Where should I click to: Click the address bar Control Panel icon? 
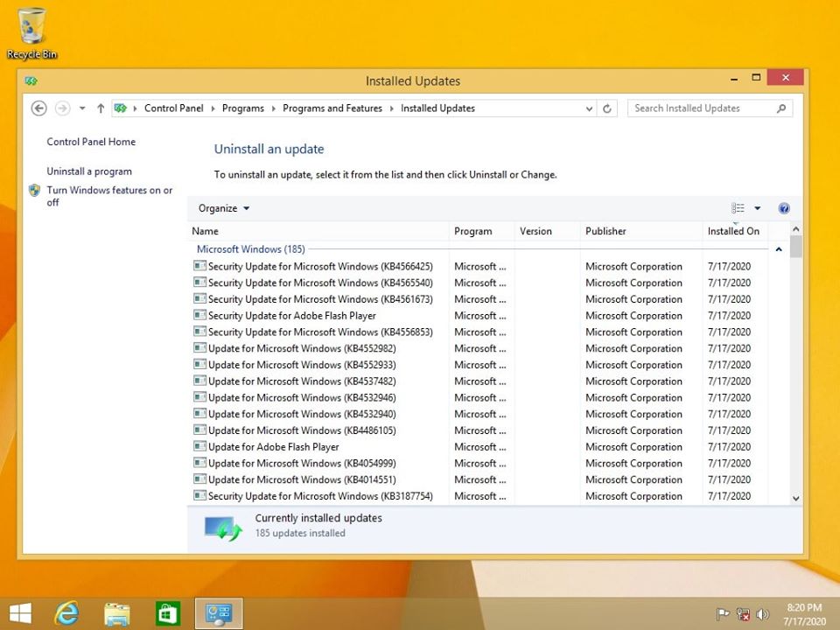pos(120,108)
